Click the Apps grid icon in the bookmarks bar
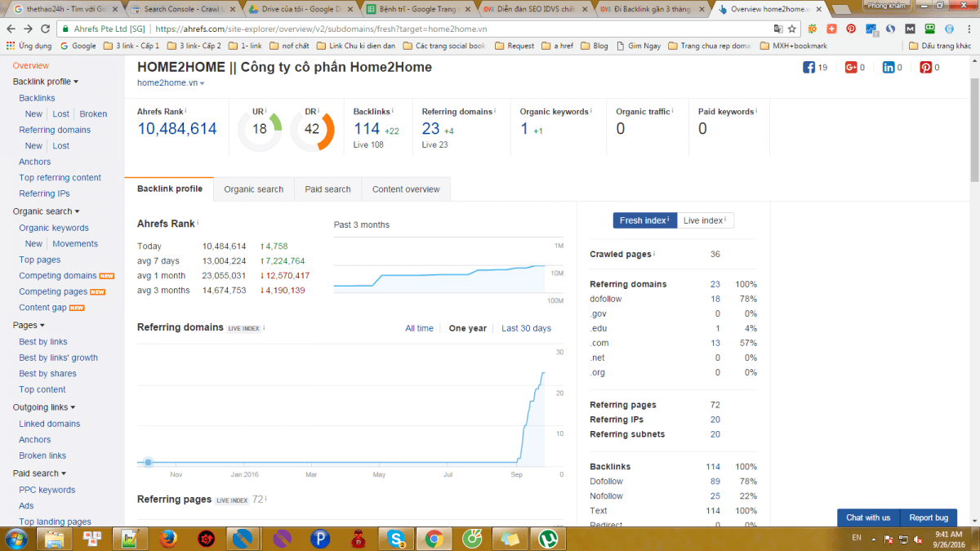980x551 pixels. 11,46
